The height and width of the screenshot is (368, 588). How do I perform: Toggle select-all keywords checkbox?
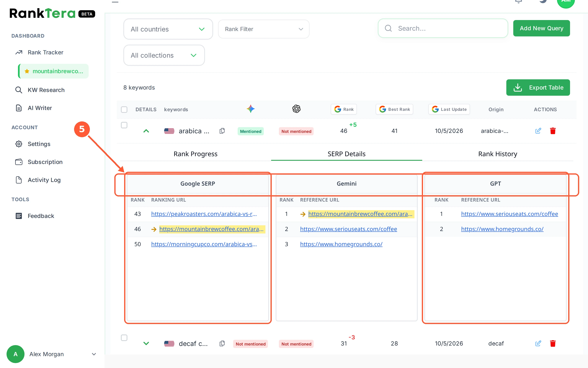coord(124,110)
